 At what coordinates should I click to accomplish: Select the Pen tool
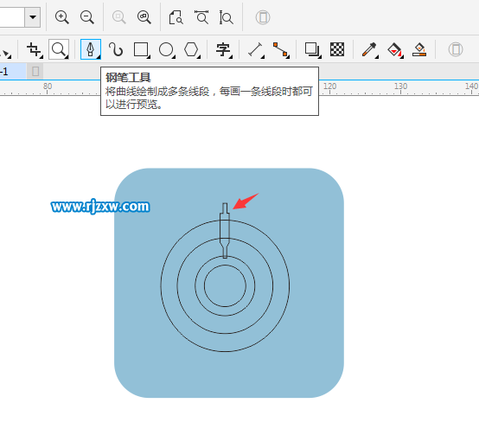point(91,49)
